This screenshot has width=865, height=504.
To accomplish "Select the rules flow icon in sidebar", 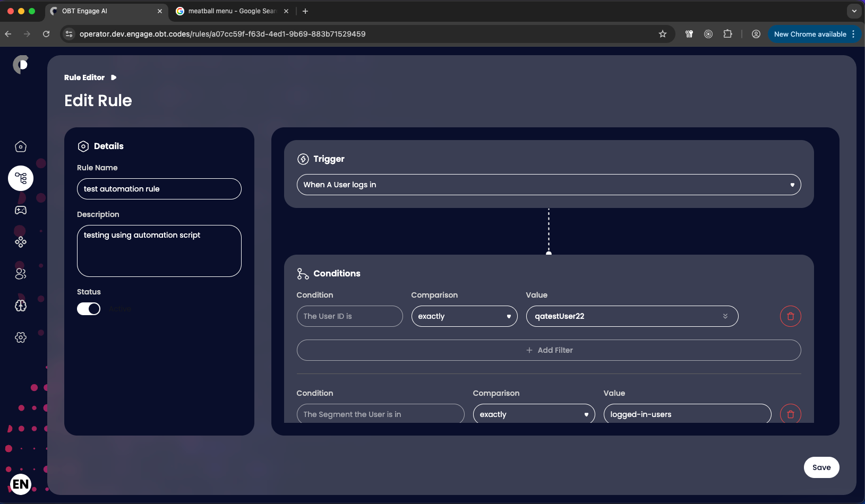I will point(21,178).
